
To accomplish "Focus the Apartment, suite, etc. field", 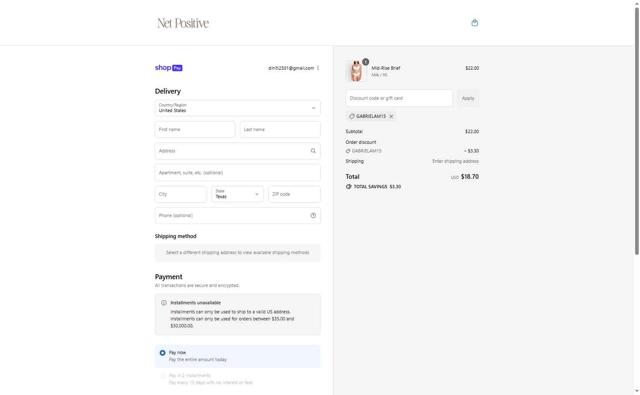I will coord(238,173).
